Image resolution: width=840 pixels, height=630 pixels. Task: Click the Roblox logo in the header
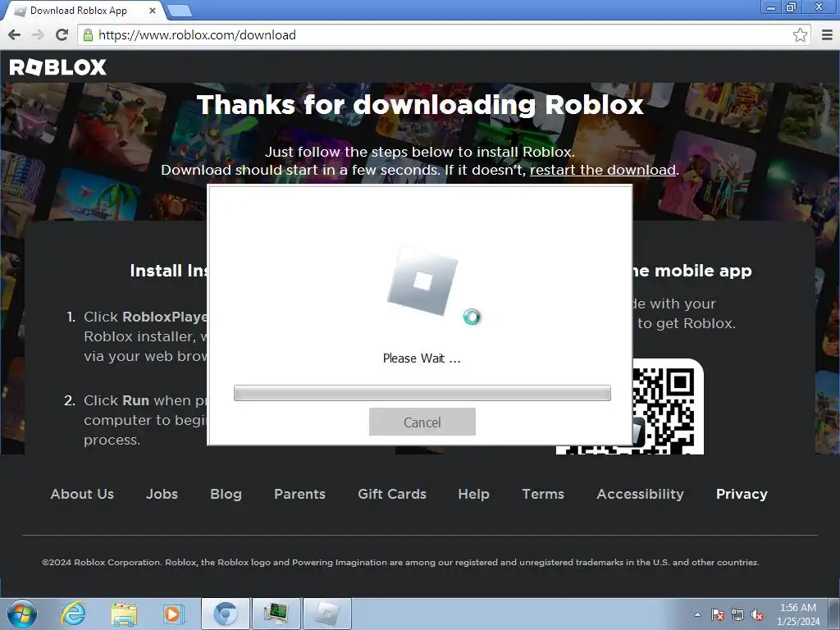point(58,67)
